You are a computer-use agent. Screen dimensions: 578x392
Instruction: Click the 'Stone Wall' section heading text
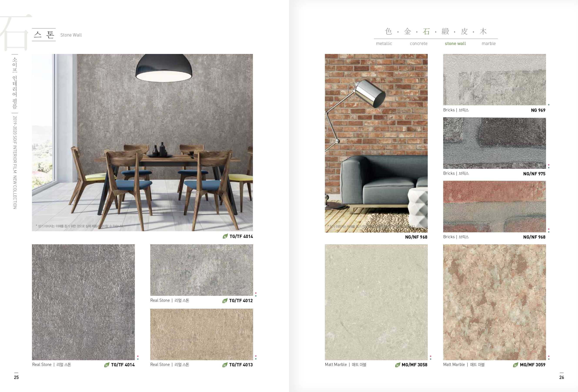tap(71, 35)
